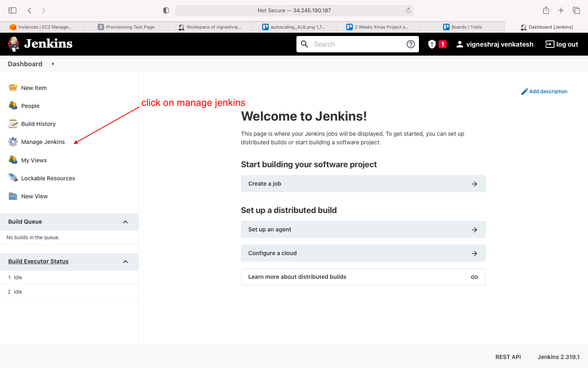Collapse the Build Executor Status panel
This screenshot has height=368, width=588.
(125, 262)
